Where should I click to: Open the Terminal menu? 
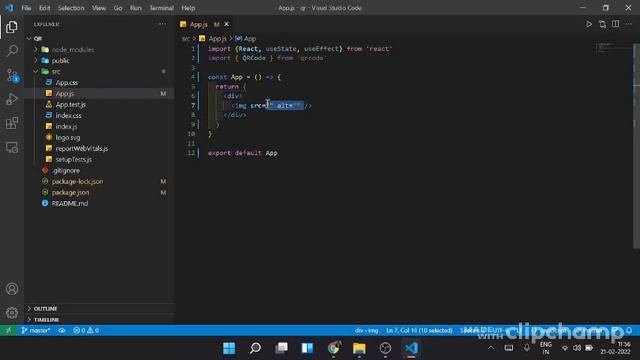[161, 8]
